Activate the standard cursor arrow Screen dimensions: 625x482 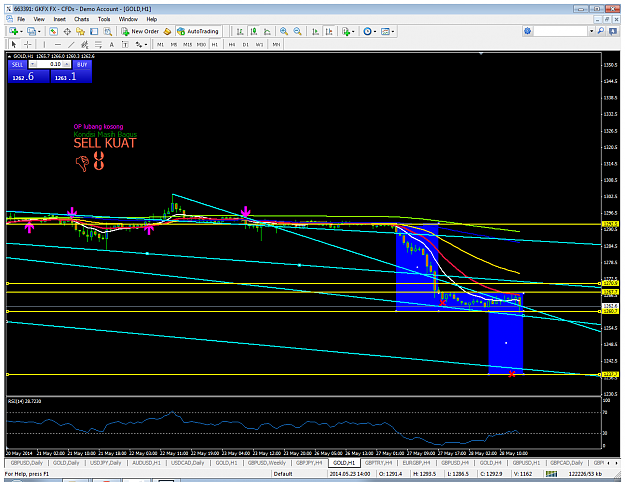point(14,45)
